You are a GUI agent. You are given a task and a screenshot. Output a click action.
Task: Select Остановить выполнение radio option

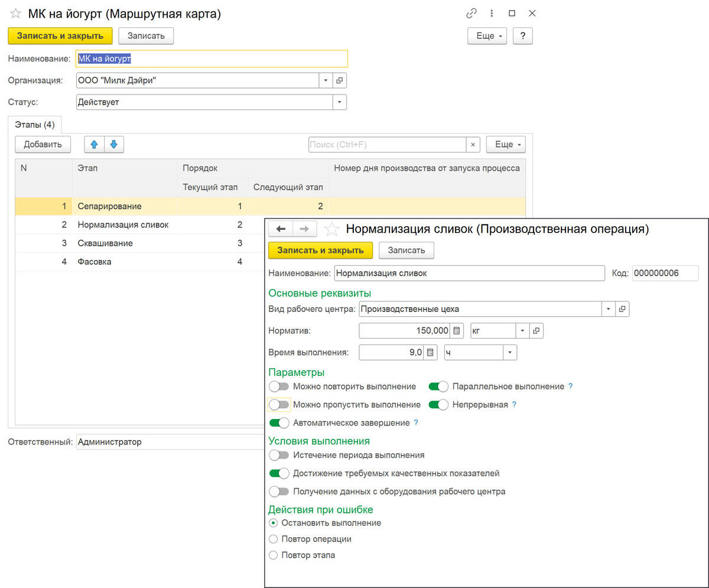[x=273, y=523]
